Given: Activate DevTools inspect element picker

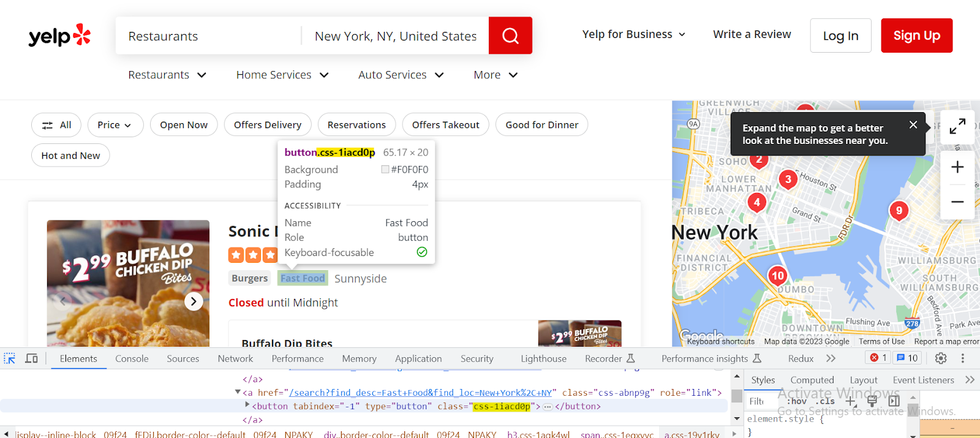Looking at the screenshot, I should click(10, 358).
